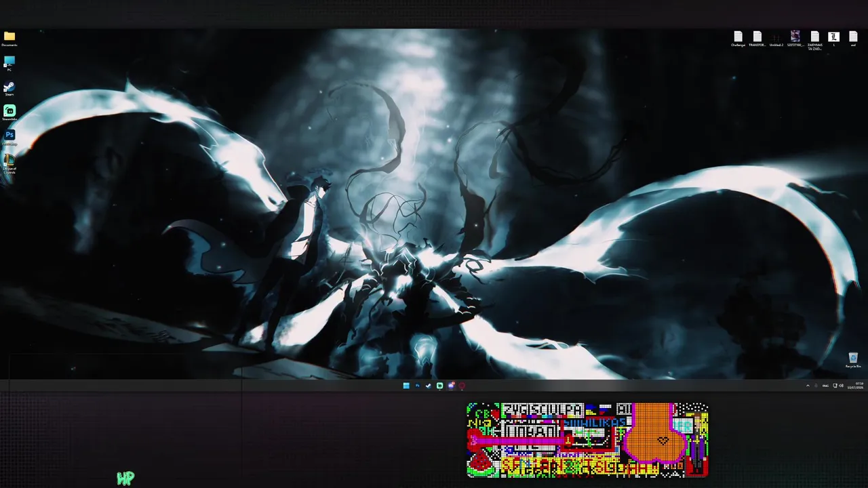868x488 pixels.
Task: Open Steam from the taskbar
Action: [428, 386]
